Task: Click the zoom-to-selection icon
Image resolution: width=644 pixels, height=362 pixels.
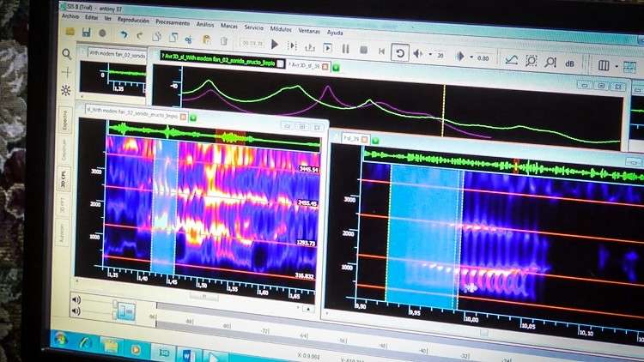Action: [531, 61]
